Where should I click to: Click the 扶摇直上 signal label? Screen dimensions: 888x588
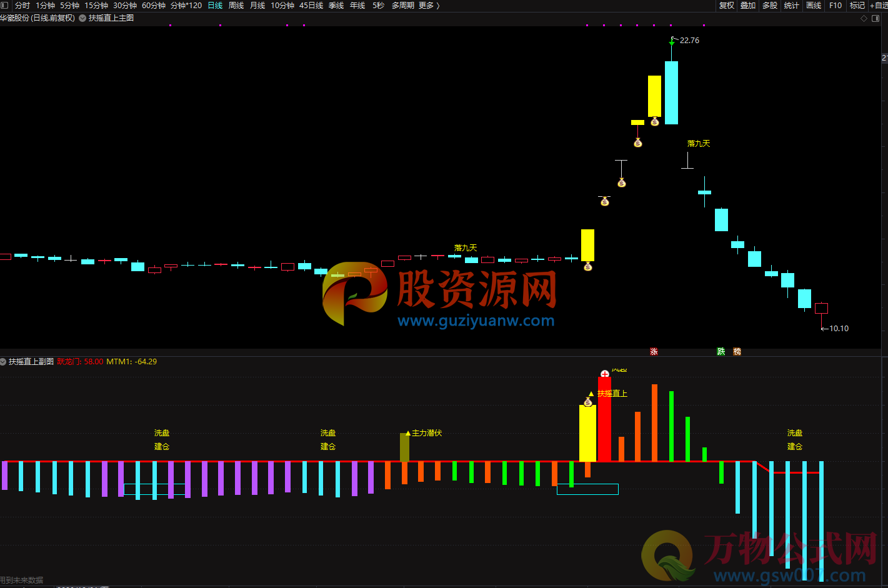coord(612,393)
